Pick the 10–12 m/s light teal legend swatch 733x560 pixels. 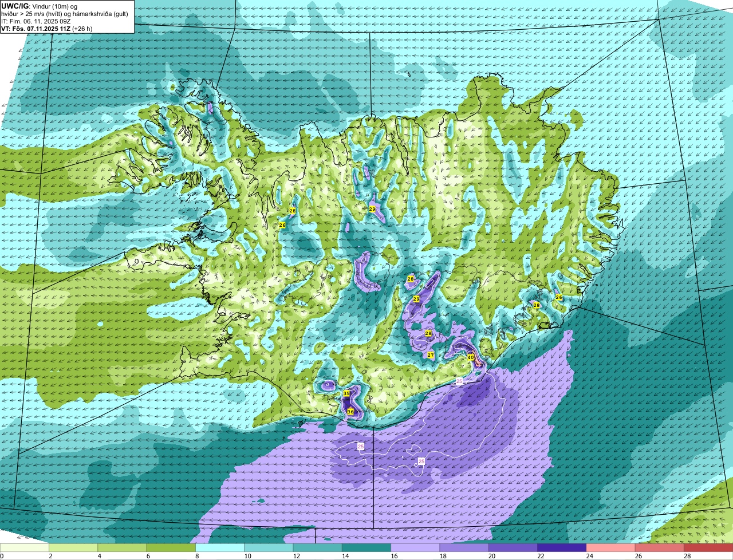(269, 548)
